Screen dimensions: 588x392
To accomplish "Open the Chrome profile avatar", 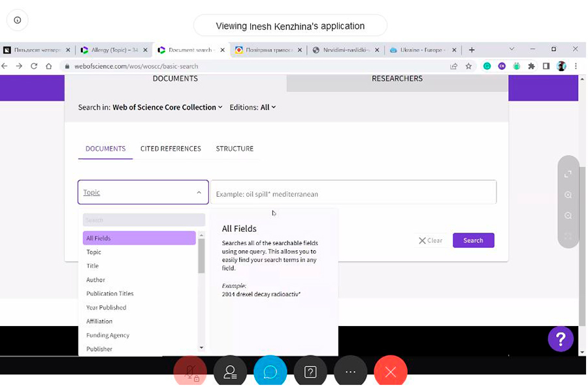I will [x=561, y=67].
